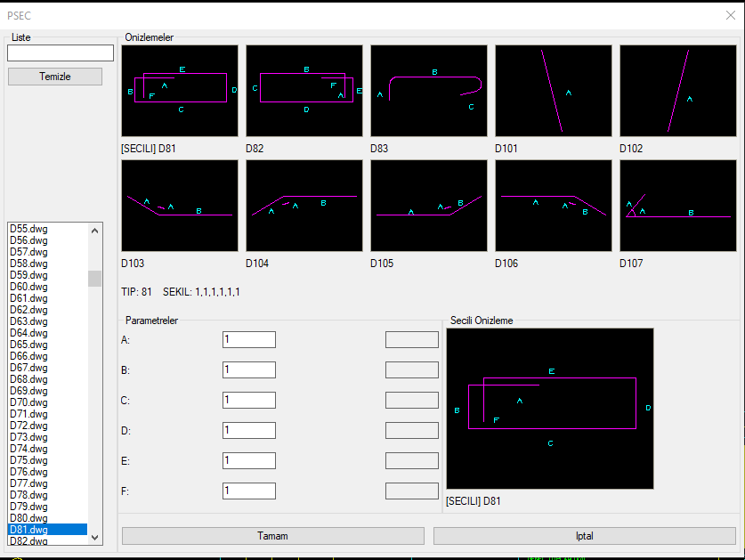Screen dimensions: 745x560
Task: Select D77.dwg in the list
Action: coord(47,483)
